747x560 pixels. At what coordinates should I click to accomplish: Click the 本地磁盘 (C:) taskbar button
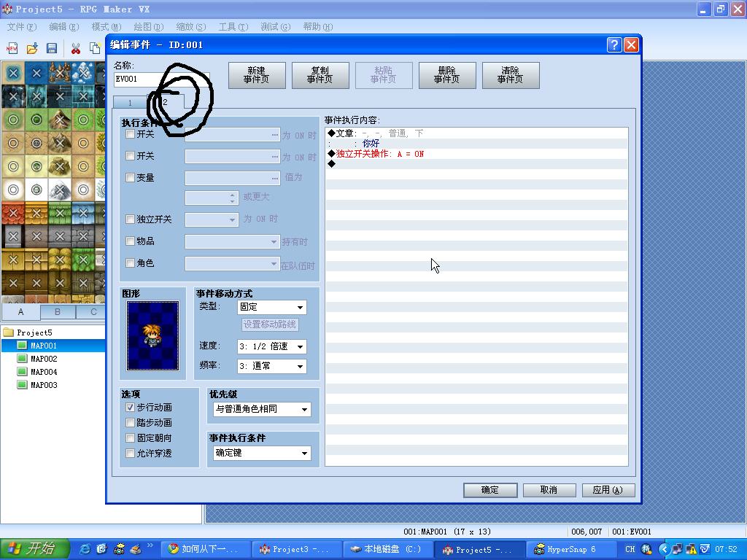pos(388,549)
